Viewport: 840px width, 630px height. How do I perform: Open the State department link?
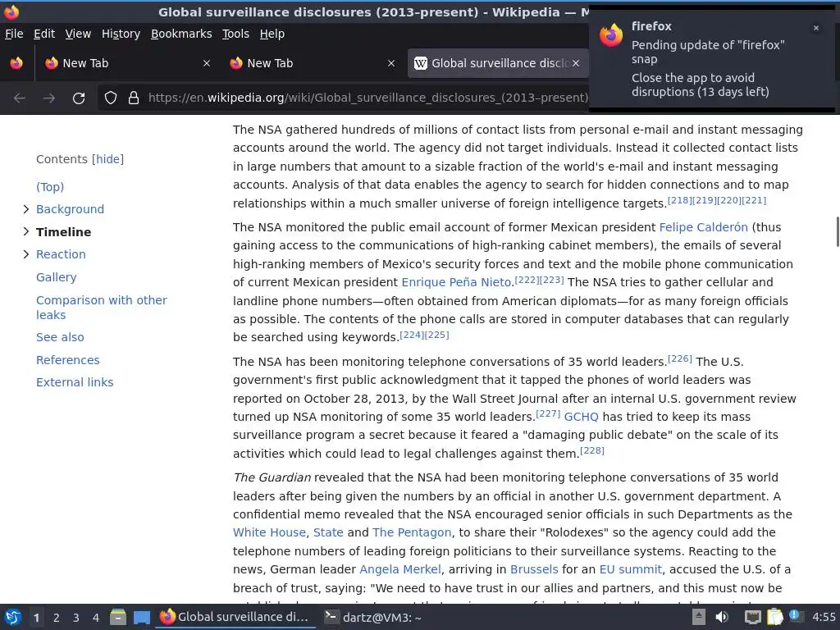click(x=328, y=532)
